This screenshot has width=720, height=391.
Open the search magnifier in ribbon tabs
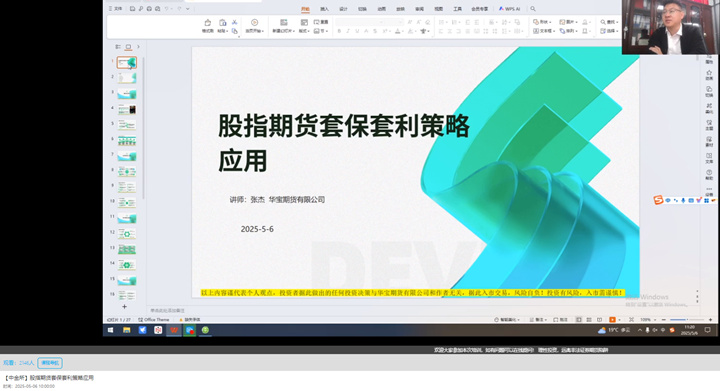[533, 9]
